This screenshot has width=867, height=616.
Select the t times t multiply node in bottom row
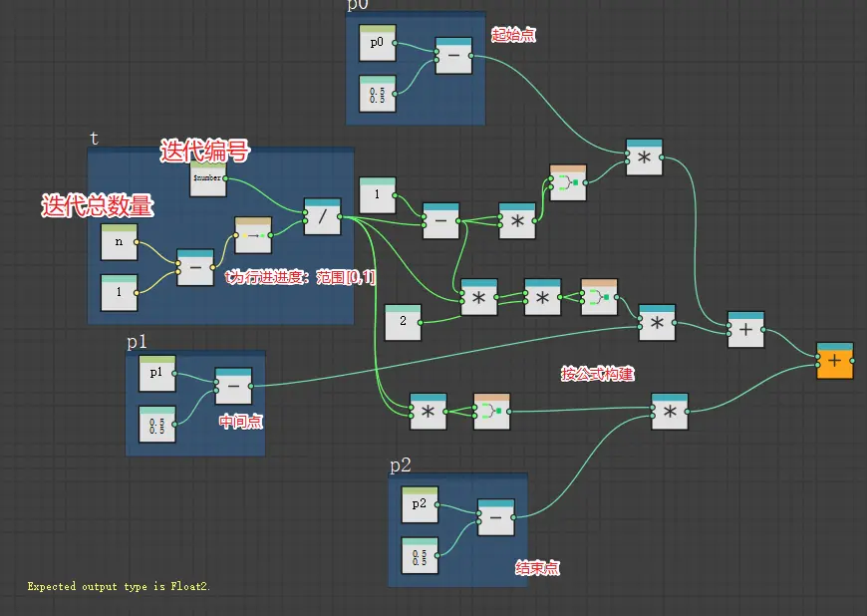click(428, 412)
